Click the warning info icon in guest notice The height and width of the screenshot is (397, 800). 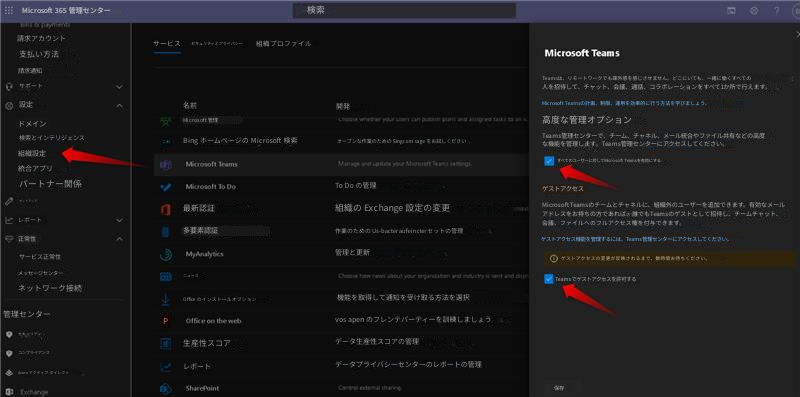(x=554, y=259)
